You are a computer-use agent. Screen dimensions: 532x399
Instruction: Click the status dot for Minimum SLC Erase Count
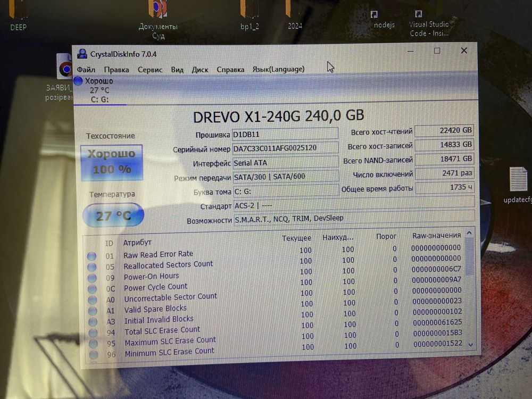[x=94, y=354]
